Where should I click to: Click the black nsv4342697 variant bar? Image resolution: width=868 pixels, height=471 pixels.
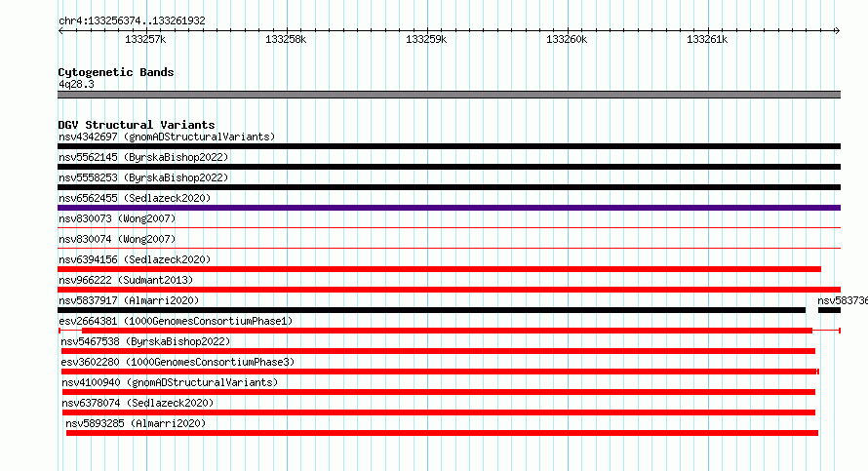coord(449,146)
